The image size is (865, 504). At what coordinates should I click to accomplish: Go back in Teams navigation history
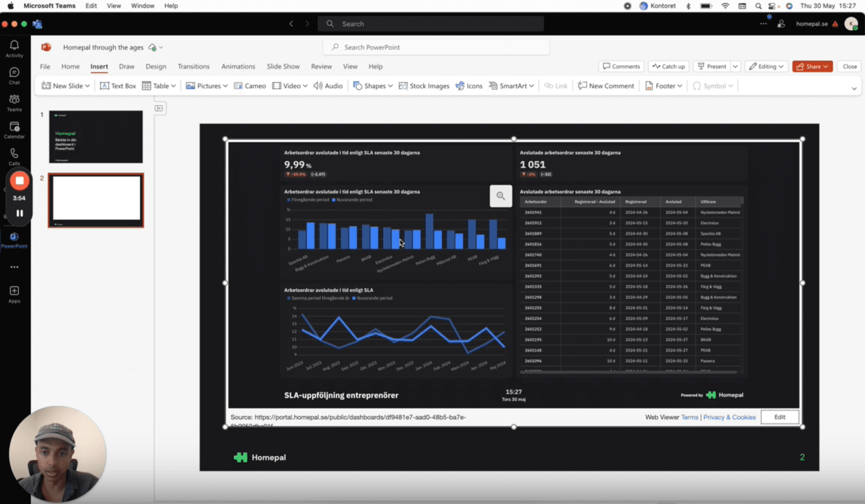point(291,24)
